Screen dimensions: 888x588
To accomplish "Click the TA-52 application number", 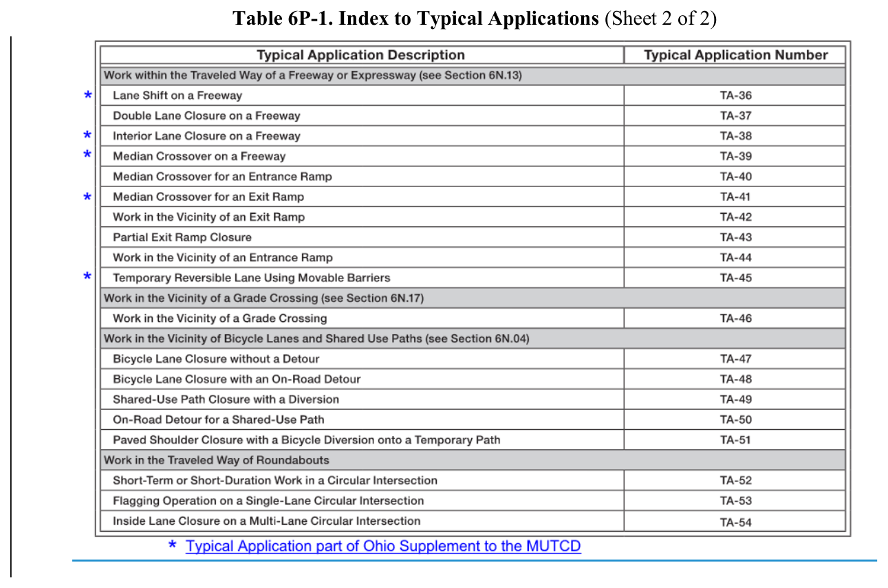I will coord(735,481).
